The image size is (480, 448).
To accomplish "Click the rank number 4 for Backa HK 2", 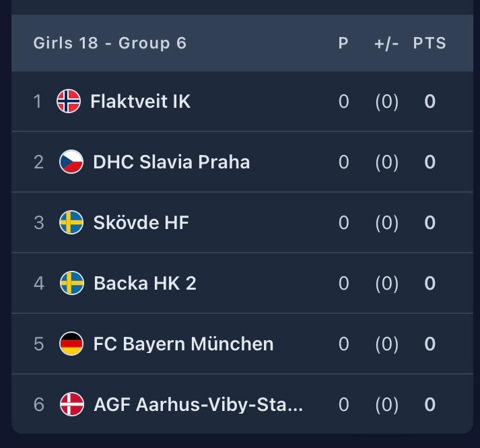I will point(39,283).
